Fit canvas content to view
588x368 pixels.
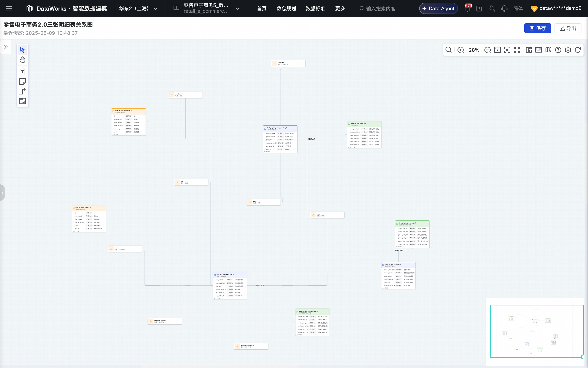[x=507, y=50]
